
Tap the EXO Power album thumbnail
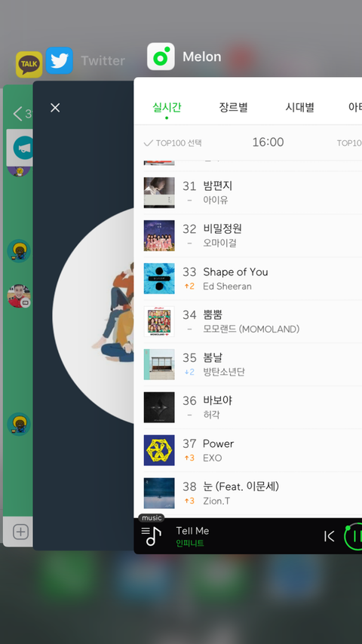159,450
